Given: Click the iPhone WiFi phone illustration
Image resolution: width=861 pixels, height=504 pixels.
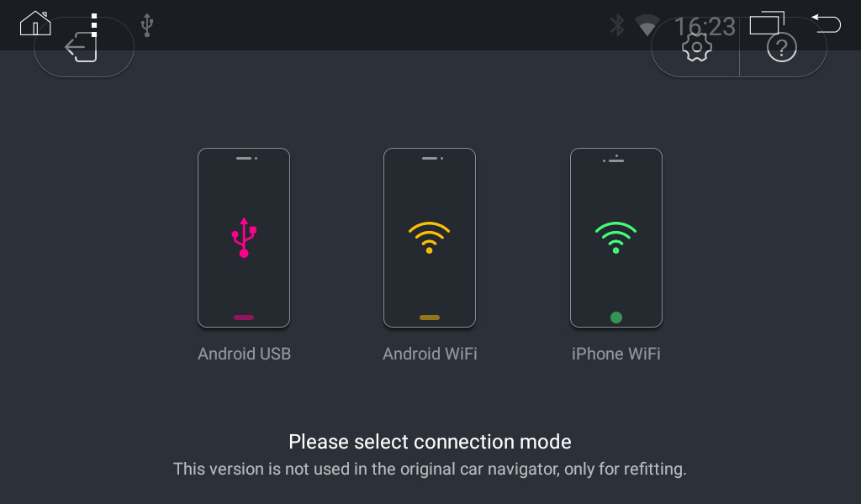Looking at the screenshot, I should pos(616,237).
